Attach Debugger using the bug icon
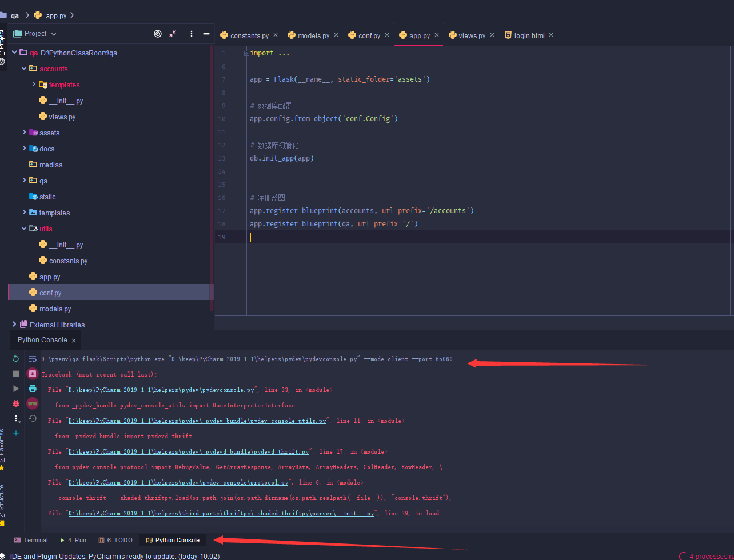This screenshot has width=734, height=560. [x=16, y=403]
